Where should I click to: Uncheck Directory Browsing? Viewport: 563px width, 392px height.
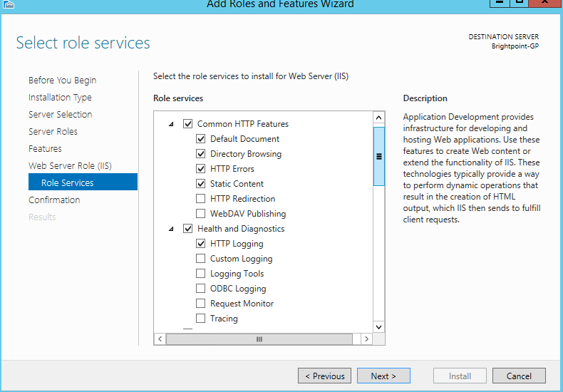coord(201,154)
